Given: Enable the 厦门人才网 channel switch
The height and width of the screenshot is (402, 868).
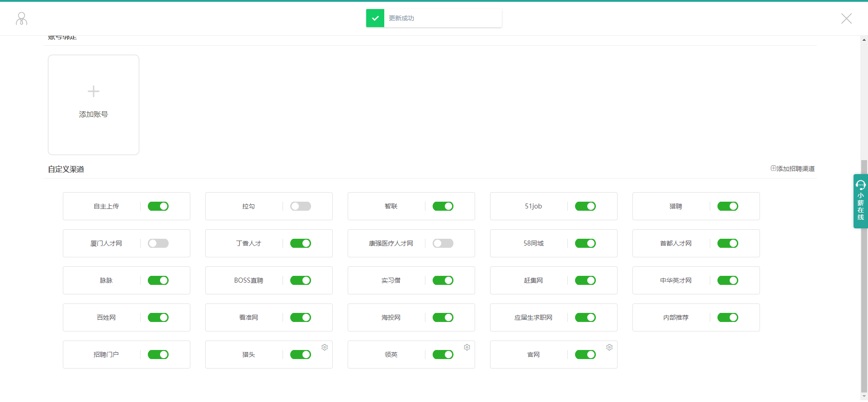Looking at the screenshot, I should point(158,243).
